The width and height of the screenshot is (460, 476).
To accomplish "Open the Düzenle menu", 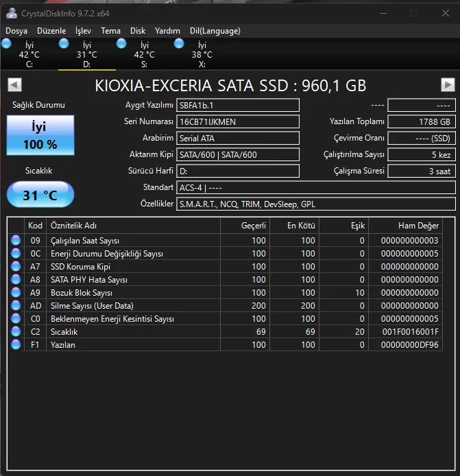I will pos(51,31).
